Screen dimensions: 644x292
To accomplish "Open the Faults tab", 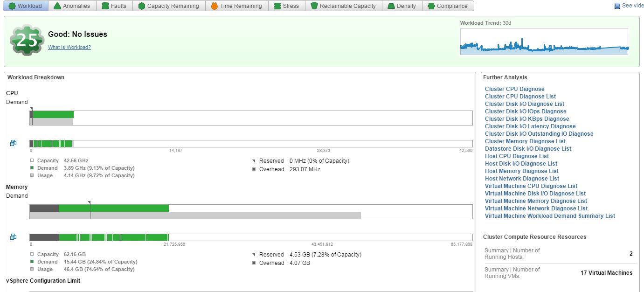I will tap(114, 6).
